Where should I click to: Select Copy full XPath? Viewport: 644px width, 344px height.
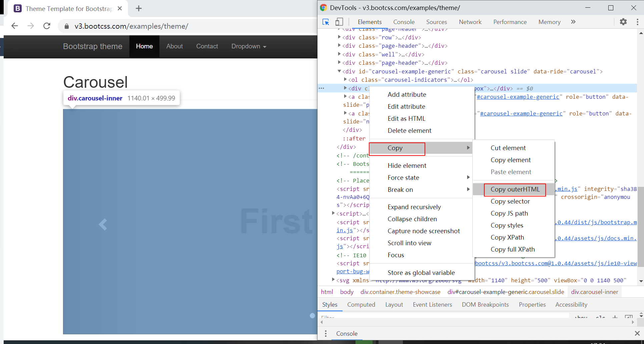point(514,249)
